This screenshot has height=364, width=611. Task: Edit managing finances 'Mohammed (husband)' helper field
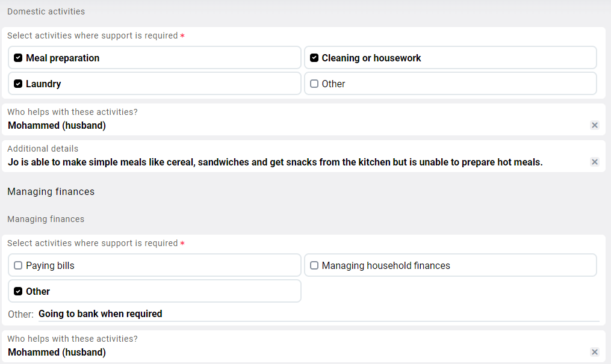[x=57, y=353]
